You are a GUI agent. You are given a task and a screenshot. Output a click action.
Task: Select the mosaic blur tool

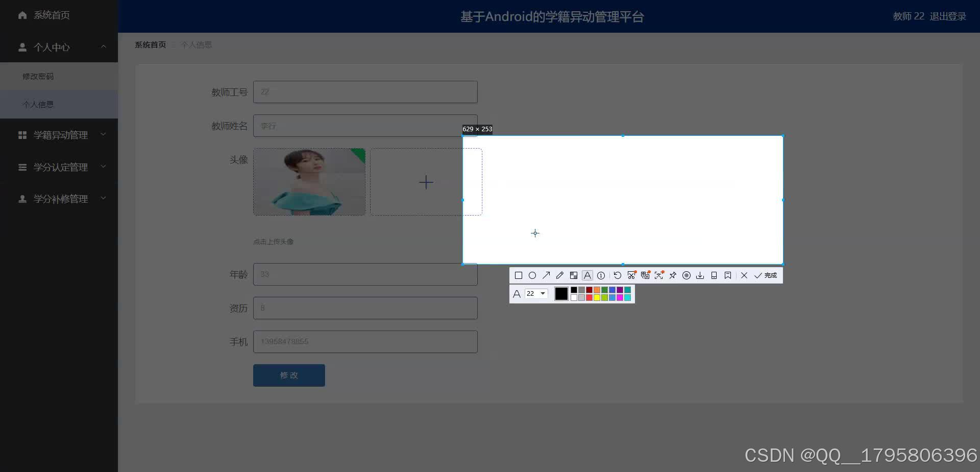pos(574,275)
